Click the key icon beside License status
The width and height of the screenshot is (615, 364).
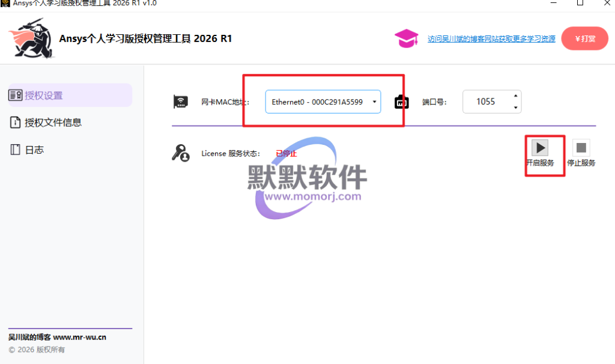tap(180, 153)
